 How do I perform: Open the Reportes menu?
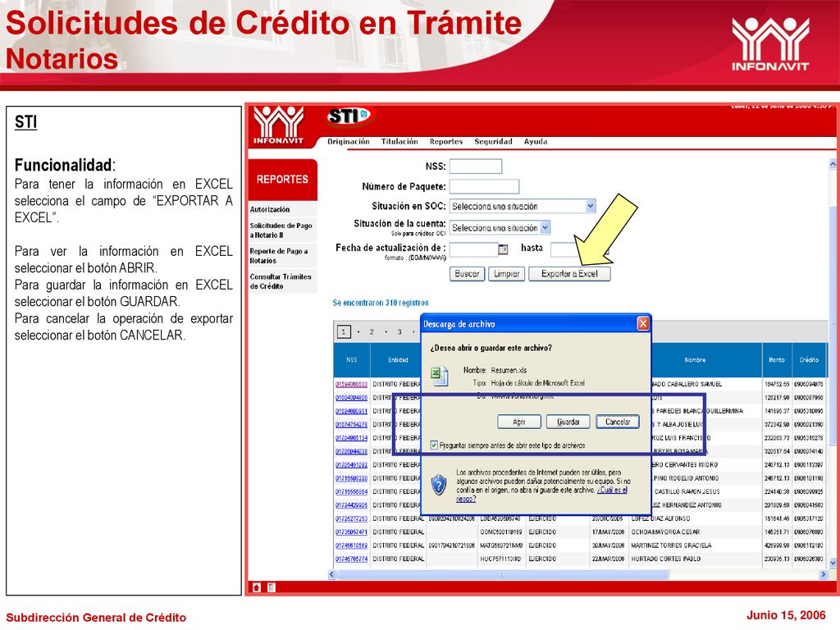(x=446, y=141)
